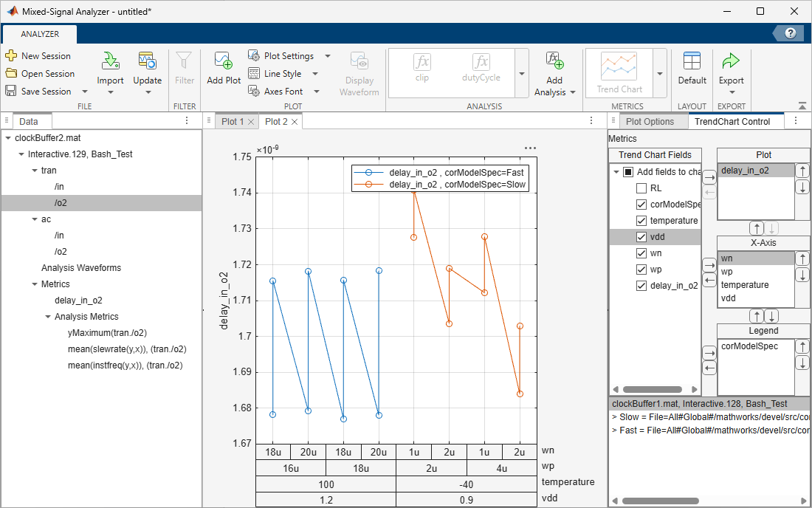The width and height of the screenshot is (812, 508).
Task: Open a saved session with Open Session
Action: tap(40, 74)
